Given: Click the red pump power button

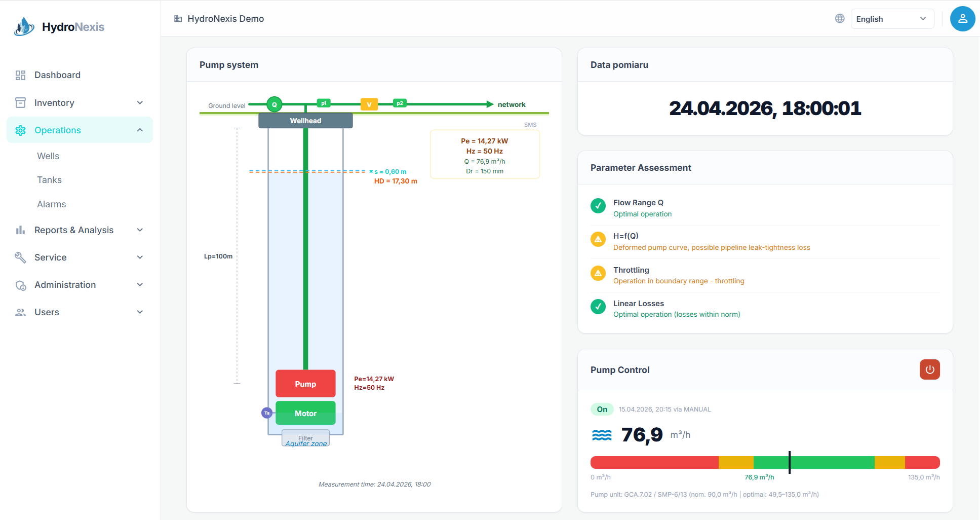Looking at the screenshot, I should pos(929,369).
